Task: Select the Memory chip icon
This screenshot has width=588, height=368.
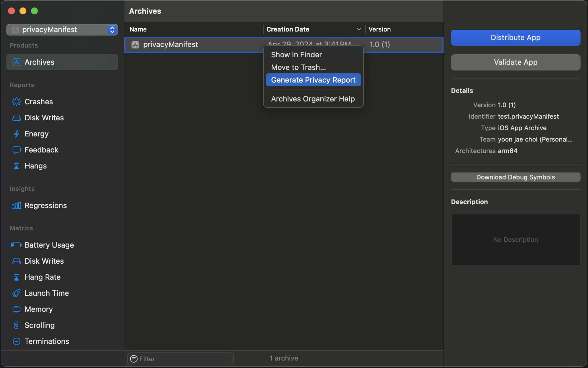Action: tap(16, 309)
